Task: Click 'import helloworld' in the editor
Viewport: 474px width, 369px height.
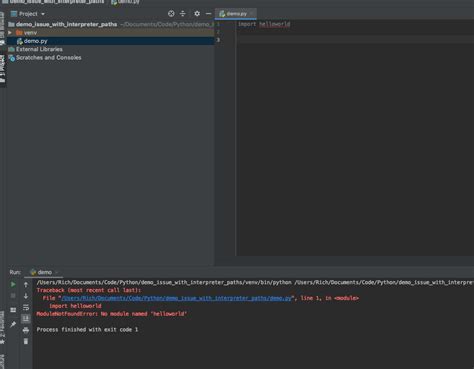Action: point(264,24)
